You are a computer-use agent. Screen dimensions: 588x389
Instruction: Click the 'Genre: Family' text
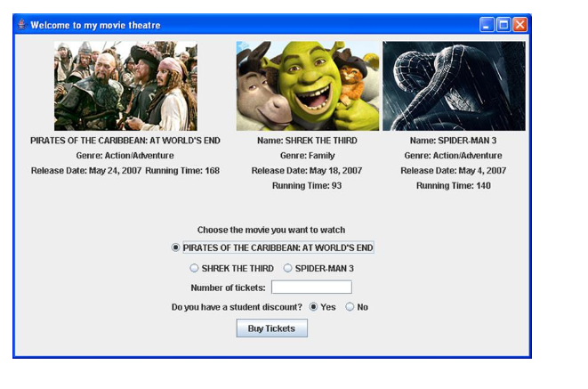[308, 156]
